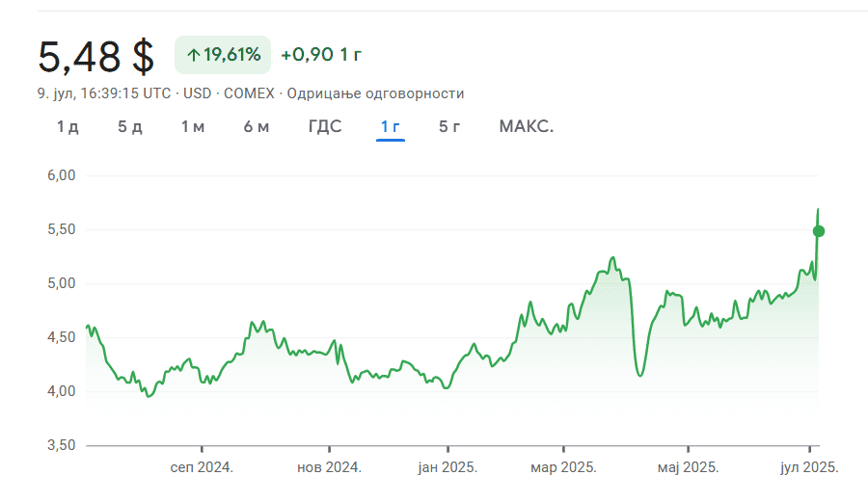This screenshot has height=502, width=868.
Task: Click the active 1 г tab
Action: 391,127
